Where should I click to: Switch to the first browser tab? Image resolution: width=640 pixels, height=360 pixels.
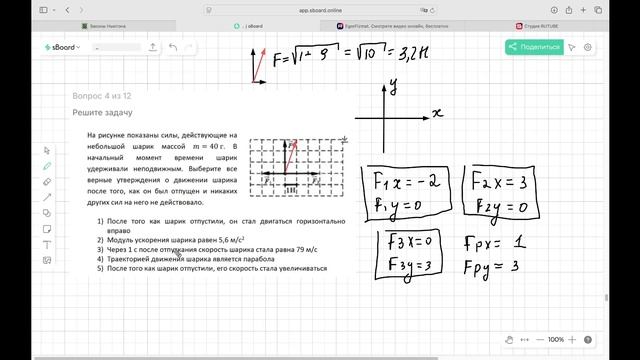click(x=104, y=26)
